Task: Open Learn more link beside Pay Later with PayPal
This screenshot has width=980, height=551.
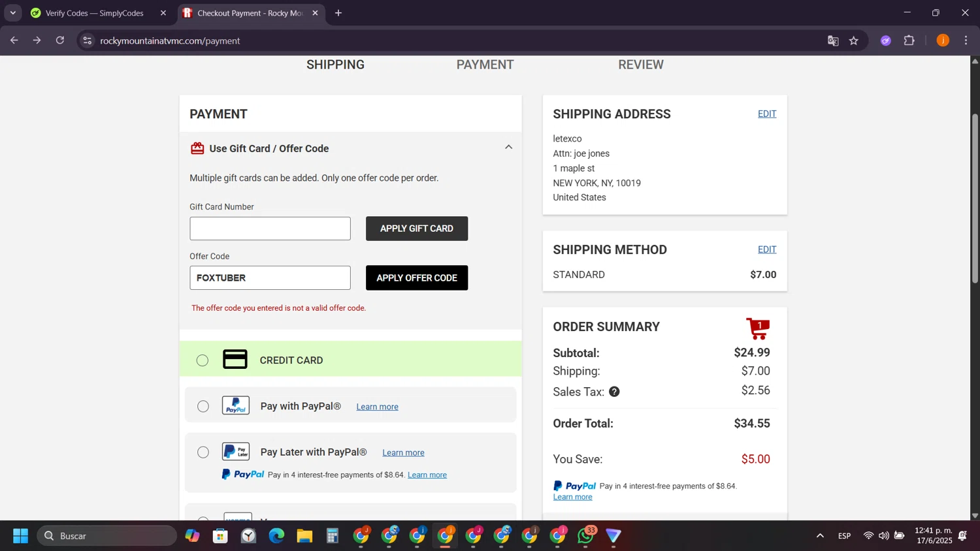Action: click(x=403, y=452)
